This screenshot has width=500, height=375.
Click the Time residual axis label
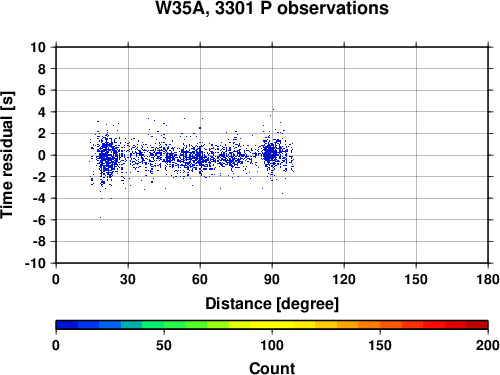7,155
